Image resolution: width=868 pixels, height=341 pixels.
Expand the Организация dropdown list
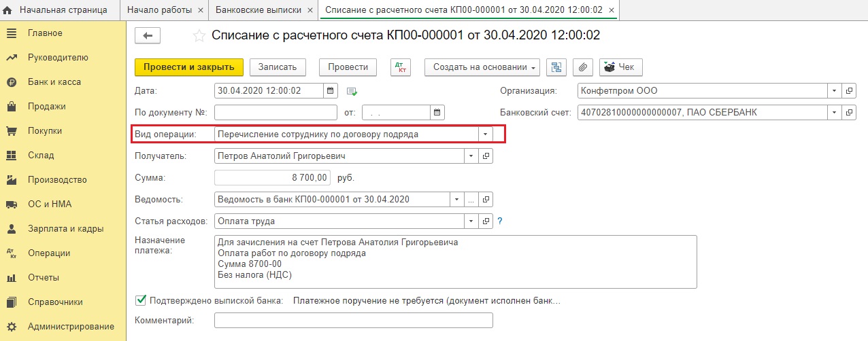834,90
